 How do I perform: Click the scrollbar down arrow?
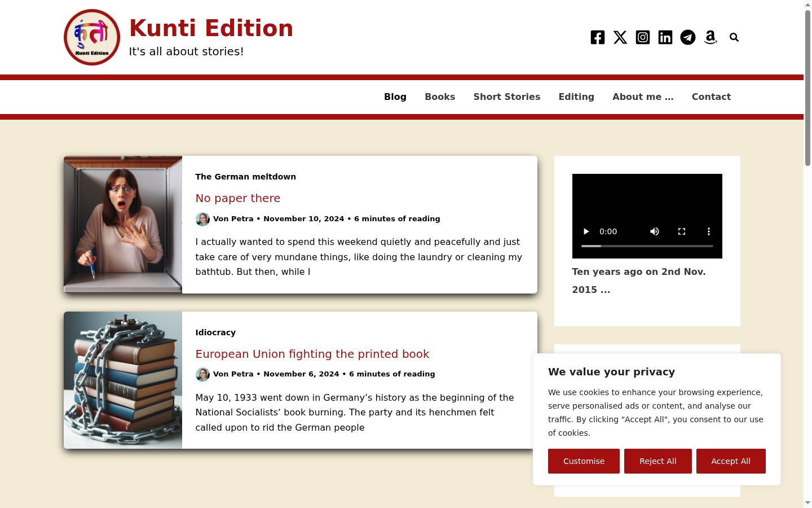(x=807, y=503)
